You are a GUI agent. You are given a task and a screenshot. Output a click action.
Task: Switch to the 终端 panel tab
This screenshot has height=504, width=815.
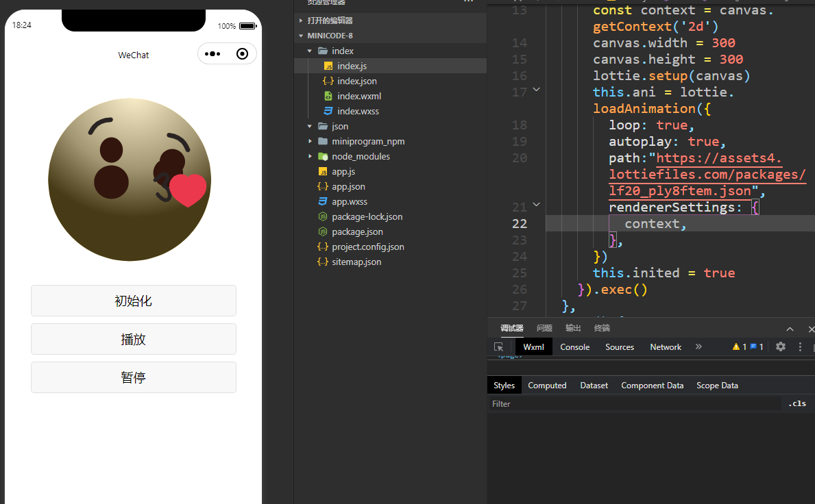pyautogui.click(x=602, y=328)
